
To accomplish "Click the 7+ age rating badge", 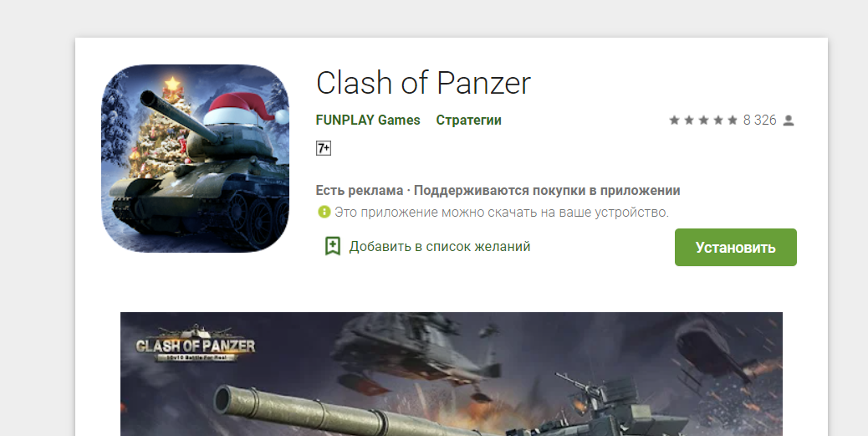I will (x=324, y=148).
